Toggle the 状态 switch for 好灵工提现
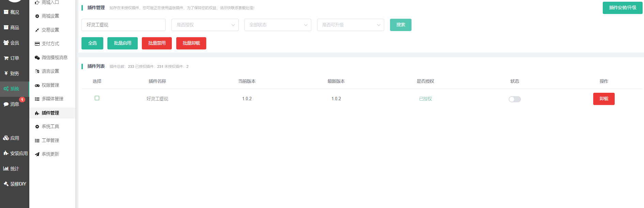The image size is (644, 208). [x=514, y=99]
